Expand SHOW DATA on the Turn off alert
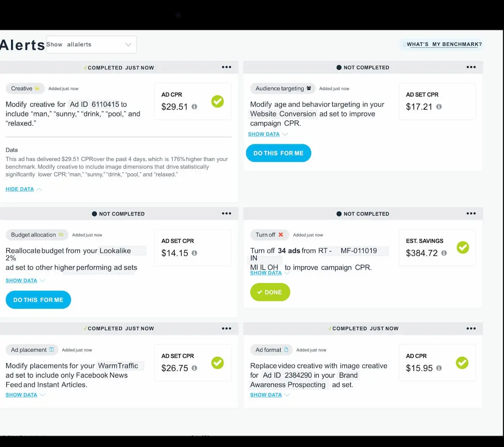504x447 pixels. (270, 273)
